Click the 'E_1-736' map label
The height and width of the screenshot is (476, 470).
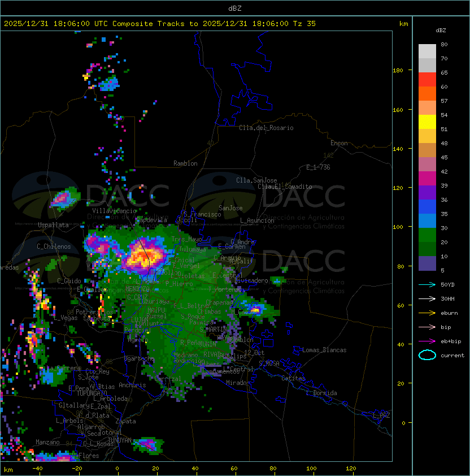(318, 167)
